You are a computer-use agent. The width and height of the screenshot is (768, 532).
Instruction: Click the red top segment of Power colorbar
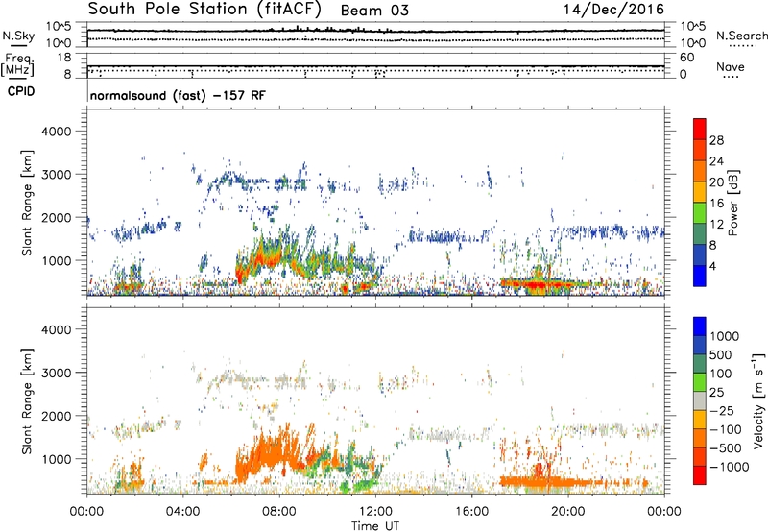700,129
